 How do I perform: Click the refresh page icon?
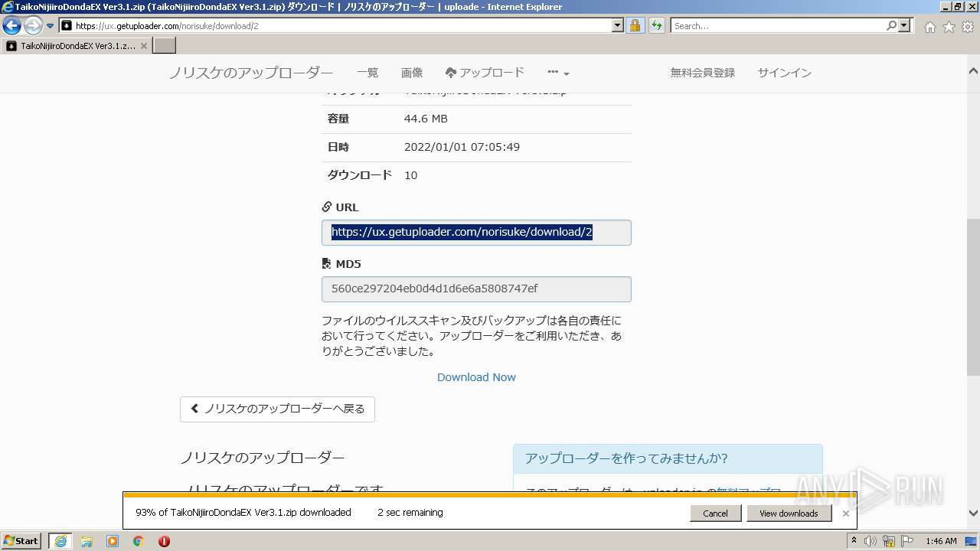click(x=656, y=25)
